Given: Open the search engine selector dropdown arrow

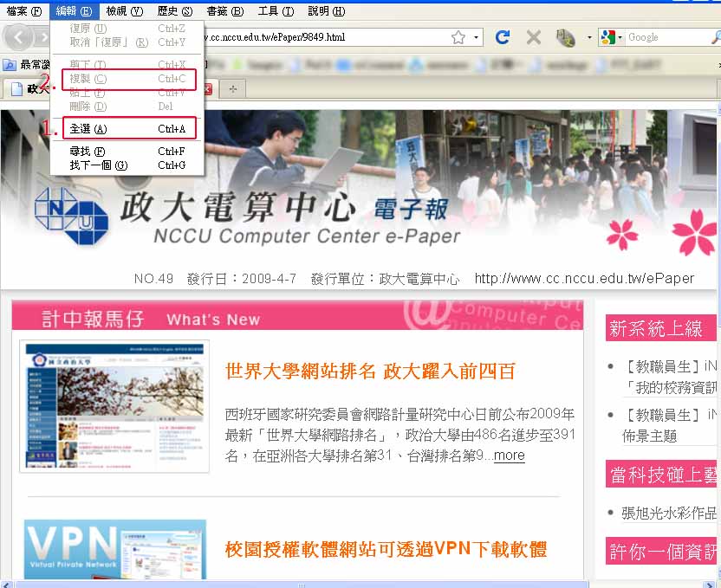Looking at the screenshot, I should tap(620, 37).
